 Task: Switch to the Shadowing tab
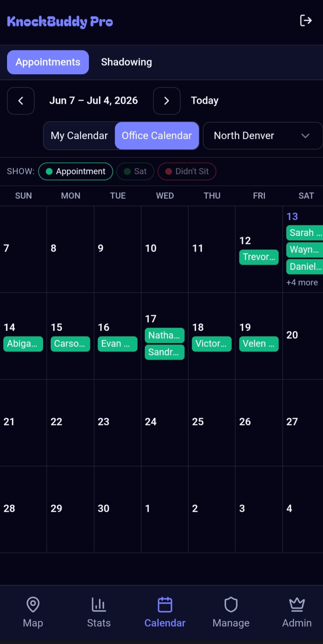pyautogui.click(x=126, y=62)
